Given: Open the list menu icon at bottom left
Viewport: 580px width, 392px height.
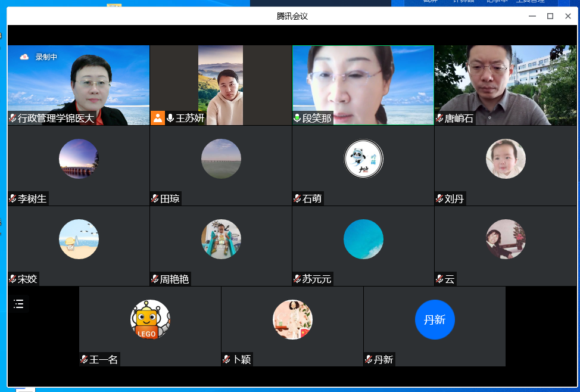Looking at the screenshot, I should point(18,304).
